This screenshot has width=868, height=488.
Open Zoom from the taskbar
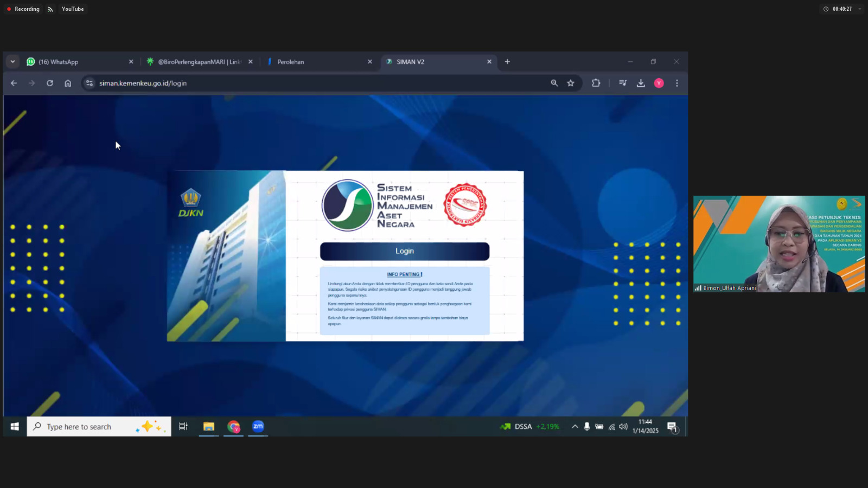(x=258, y=427)
